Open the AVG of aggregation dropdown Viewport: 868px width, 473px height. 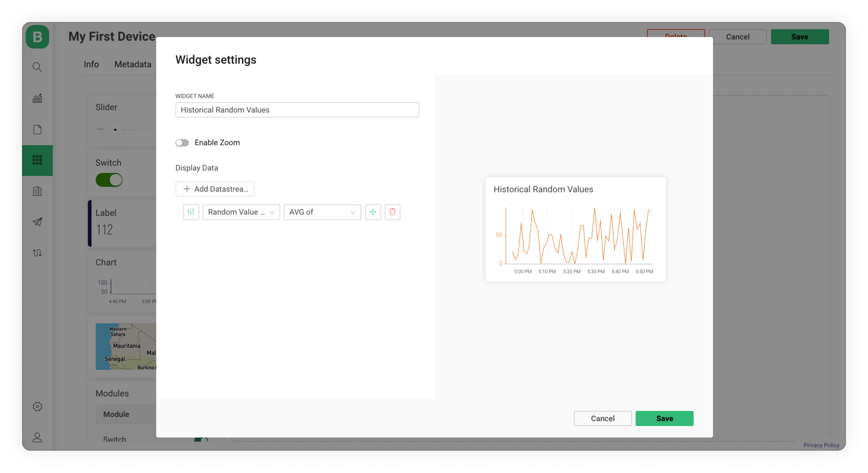click(322, 212)
